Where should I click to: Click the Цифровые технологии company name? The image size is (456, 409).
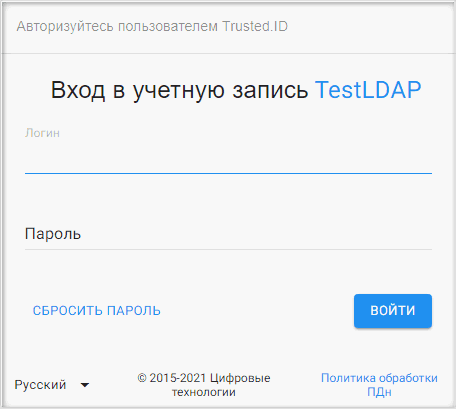(221, 385)
